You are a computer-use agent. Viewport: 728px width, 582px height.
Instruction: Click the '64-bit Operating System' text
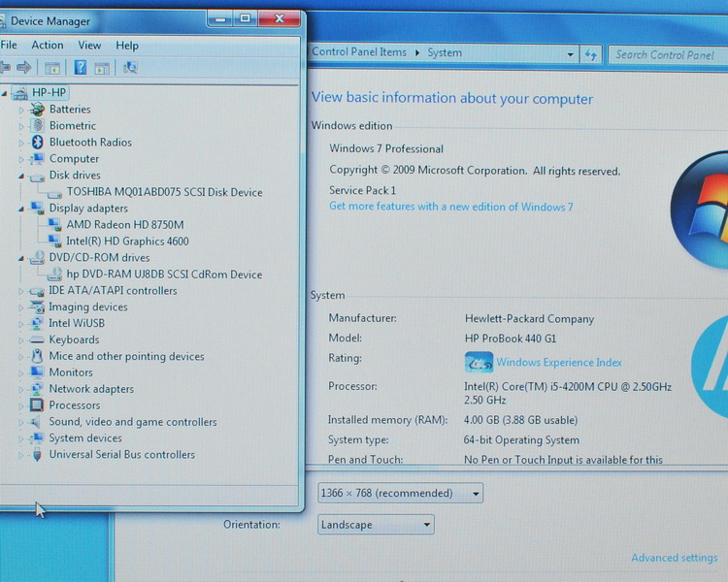coord(521,440)
